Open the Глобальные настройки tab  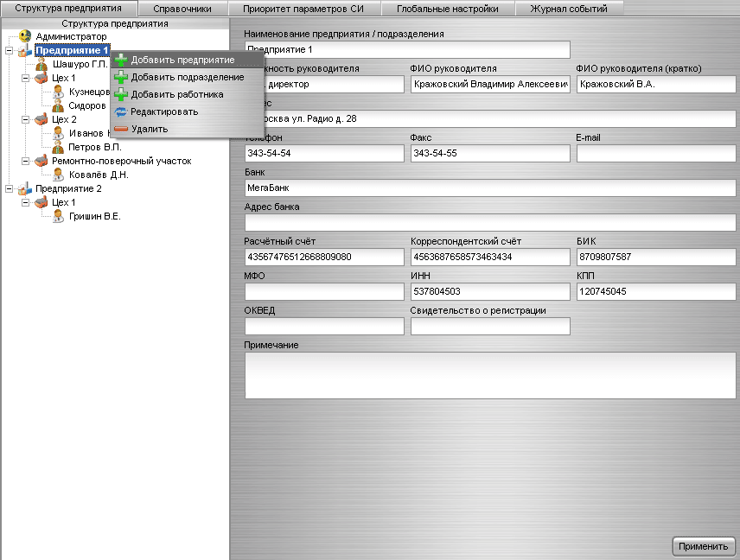[x=448, y=9]
